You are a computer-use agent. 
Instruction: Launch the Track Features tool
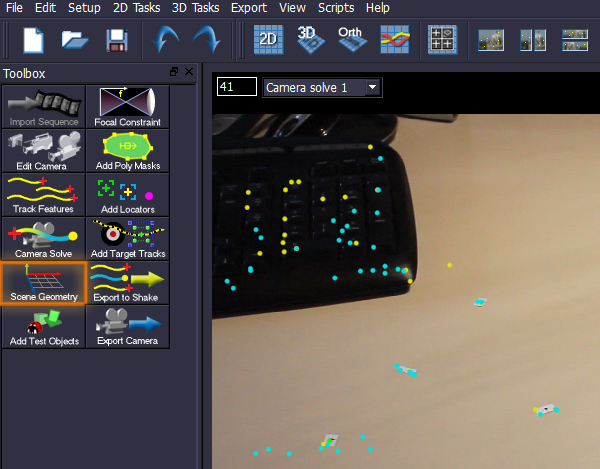44,194
